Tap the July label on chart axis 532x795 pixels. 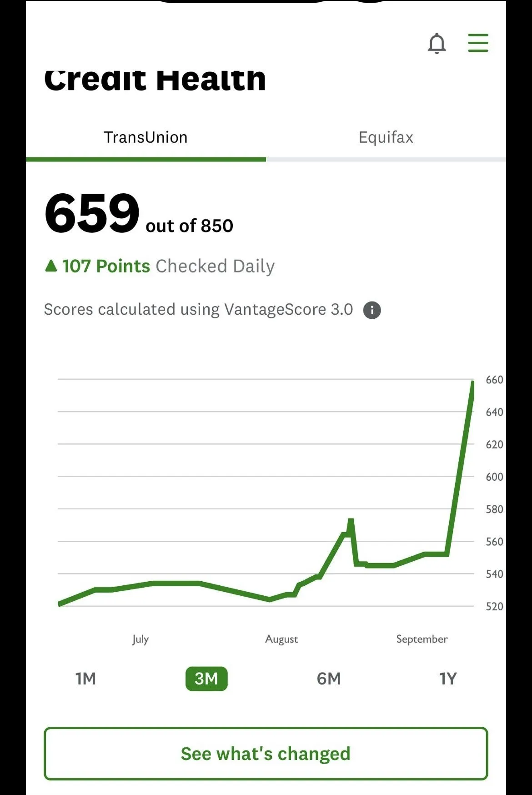(x=141, y=639)
